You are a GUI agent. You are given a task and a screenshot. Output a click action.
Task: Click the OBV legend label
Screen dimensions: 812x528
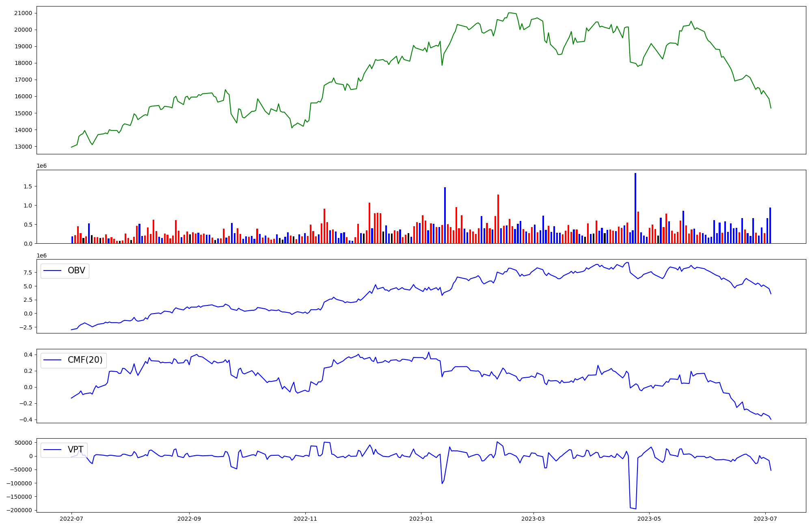(x=76, y=270)
